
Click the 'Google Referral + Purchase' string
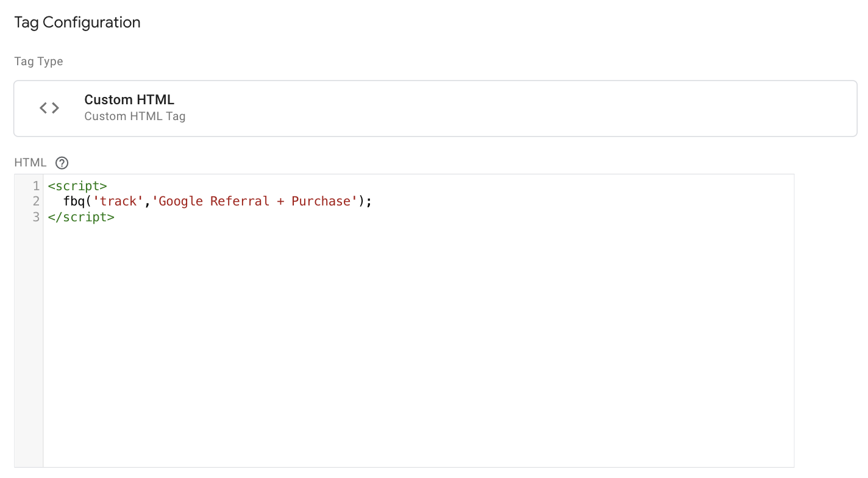pyautogui.click(x=255, y=201)
